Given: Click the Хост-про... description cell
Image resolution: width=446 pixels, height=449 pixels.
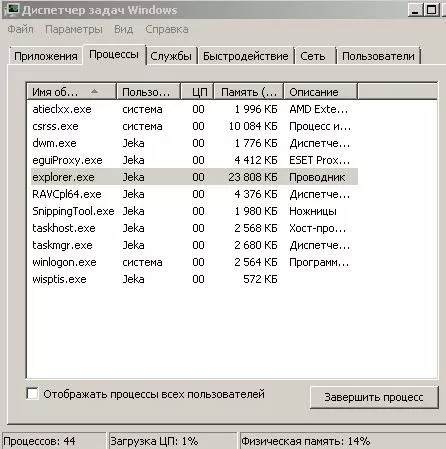Looking at the screenshot, I should point(318,228).
